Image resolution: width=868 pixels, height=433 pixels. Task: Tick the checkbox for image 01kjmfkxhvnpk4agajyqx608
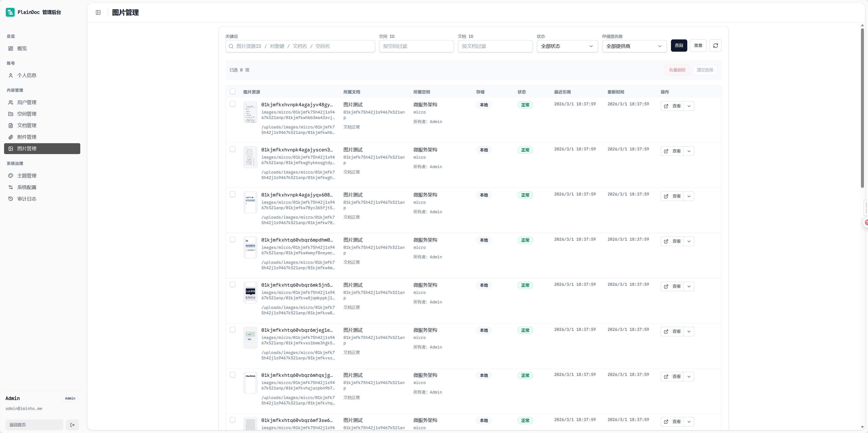point(232,194)
